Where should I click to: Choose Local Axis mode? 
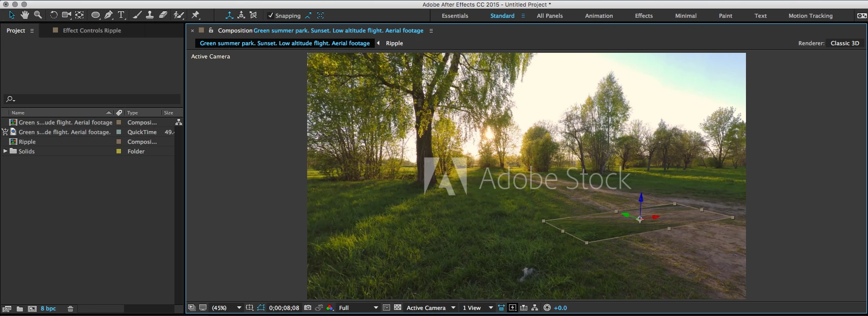tap(229, 15)
